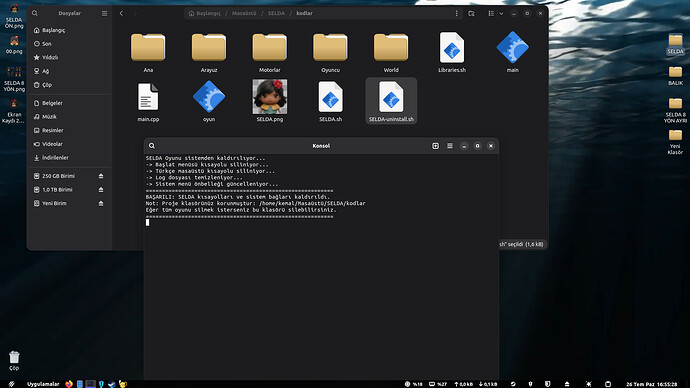
Task: Select Ağ in the sidebar
Action: (x=70, y=71)
